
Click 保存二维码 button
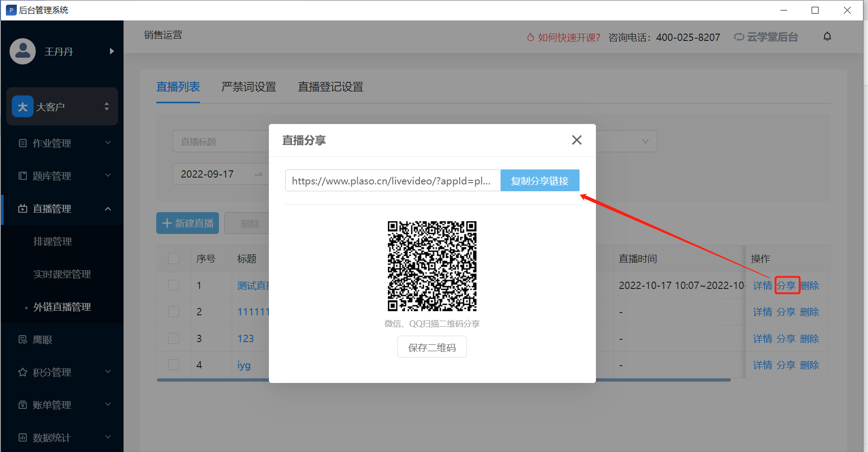(x=432, y=347)
